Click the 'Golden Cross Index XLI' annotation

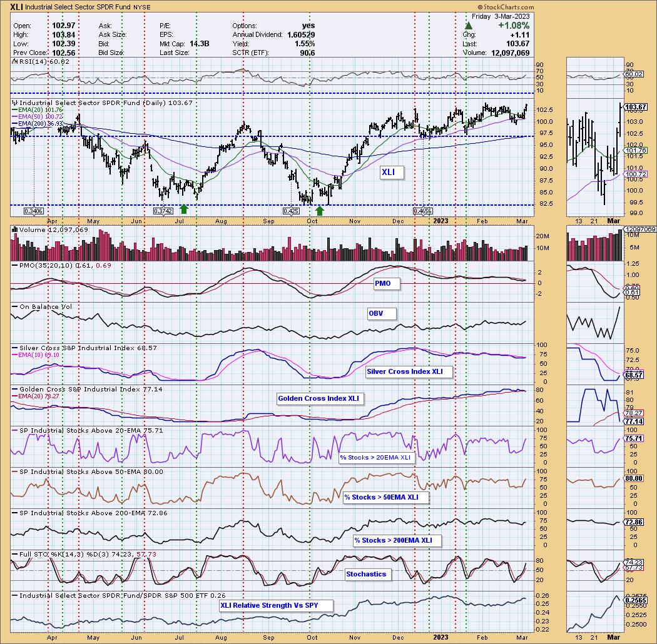click(x=320, y=398)
